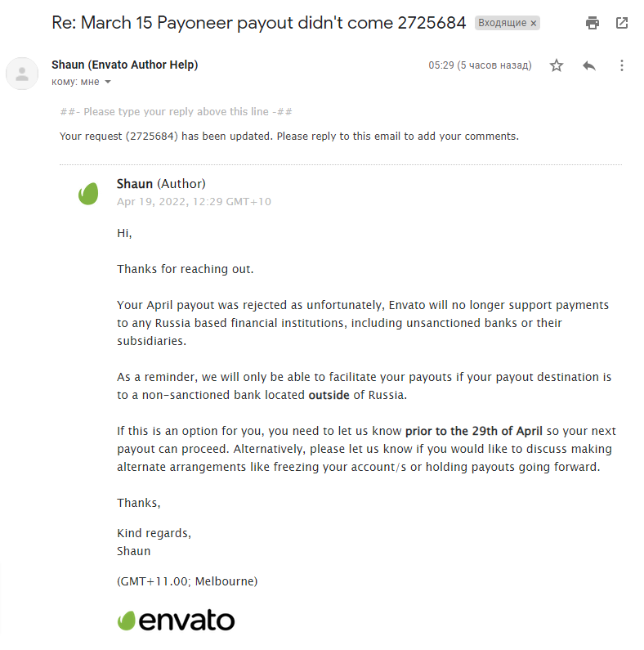Image resolution: width=644 pixels, height=650 pixels.
Task: Click the sender's grey profile avatar
Action: 22,74
